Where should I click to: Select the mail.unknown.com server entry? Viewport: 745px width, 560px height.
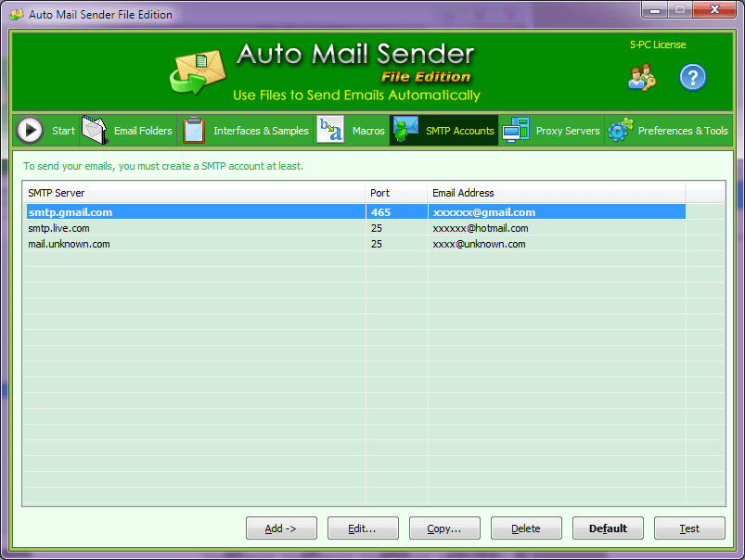click(x=69, y=244)
